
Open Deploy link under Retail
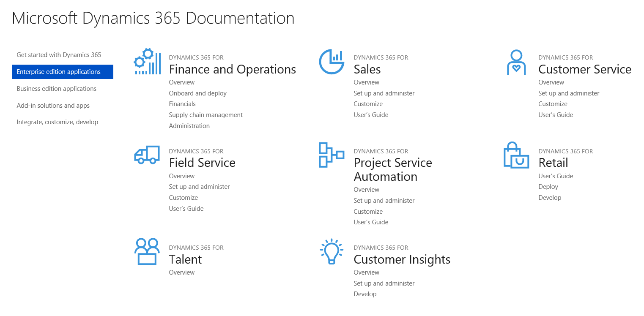[548, 187]
